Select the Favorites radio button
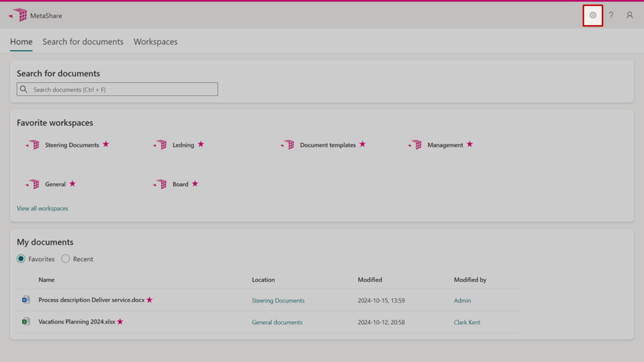Image resolution: width=644 pixels, height=362 pixels. (x=21, y=259)
